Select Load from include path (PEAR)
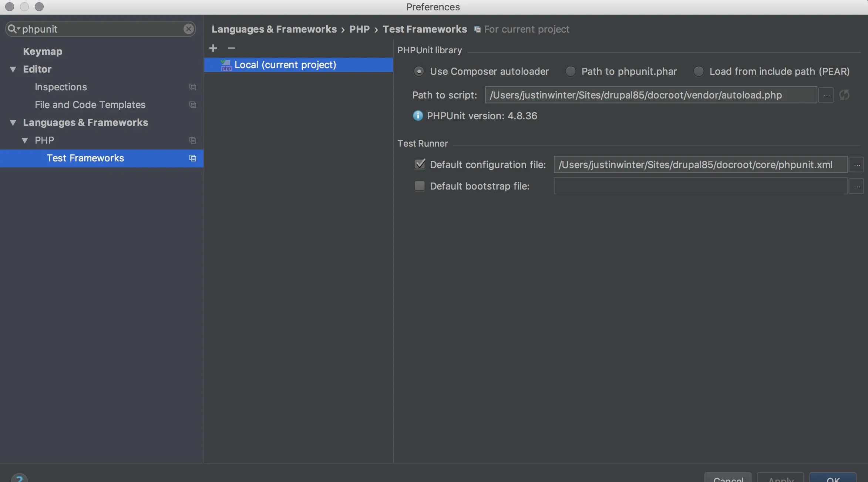Screen dimensions: 868x482 [x=698, y=71]
